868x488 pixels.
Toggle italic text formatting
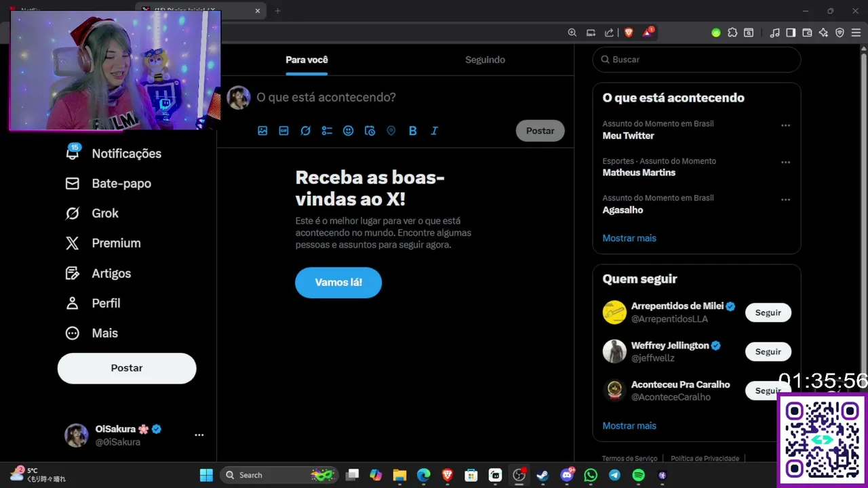pyautogui.click(x=434, y=131)
